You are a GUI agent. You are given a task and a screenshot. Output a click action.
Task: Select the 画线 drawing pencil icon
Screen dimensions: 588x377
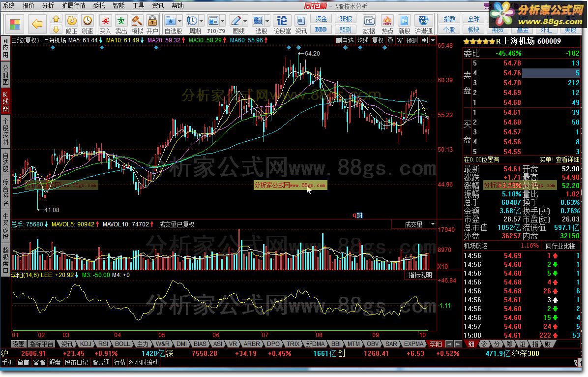pos(236,21)
